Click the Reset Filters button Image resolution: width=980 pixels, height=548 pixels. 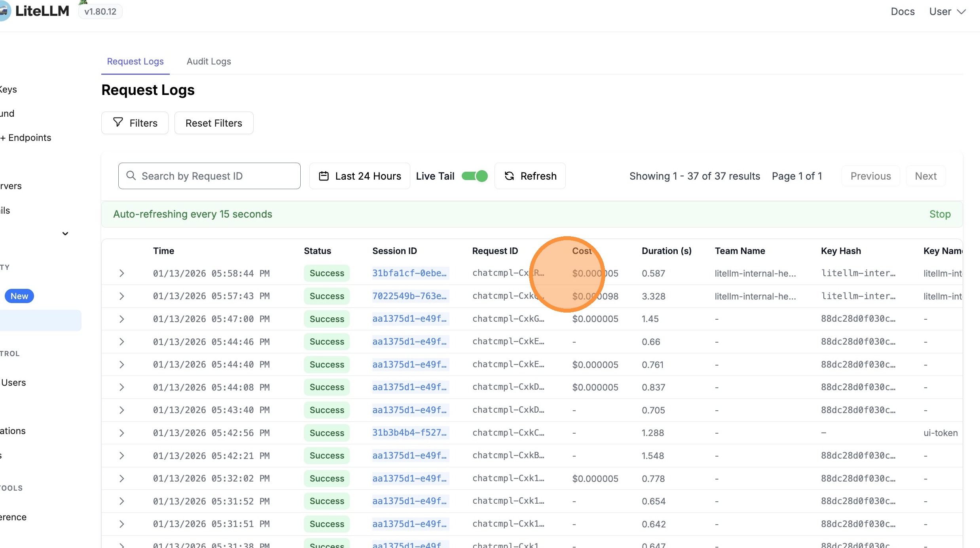pyautogui.click(x=214, y=123)
